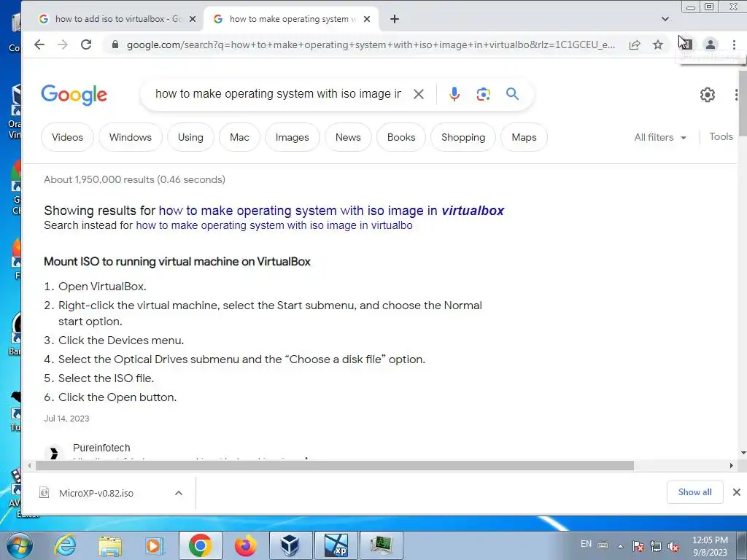This screenshot has width=747, height=560.
Task: Follow the corrected 'virtualbox' results link
Action: point(331,211)
